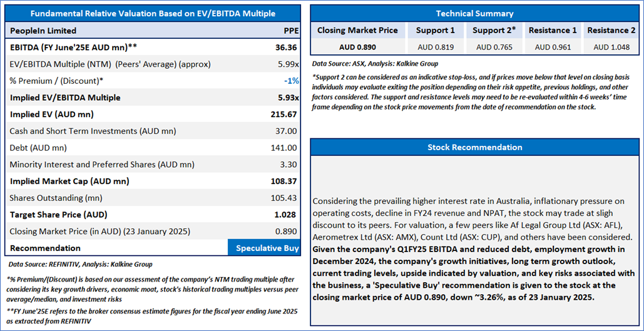This screenshot has height=331, width=644.
Task: Select the 'EBITDA (FY June'25E AUD mn)**' label
Action: (x=73, y=47)
